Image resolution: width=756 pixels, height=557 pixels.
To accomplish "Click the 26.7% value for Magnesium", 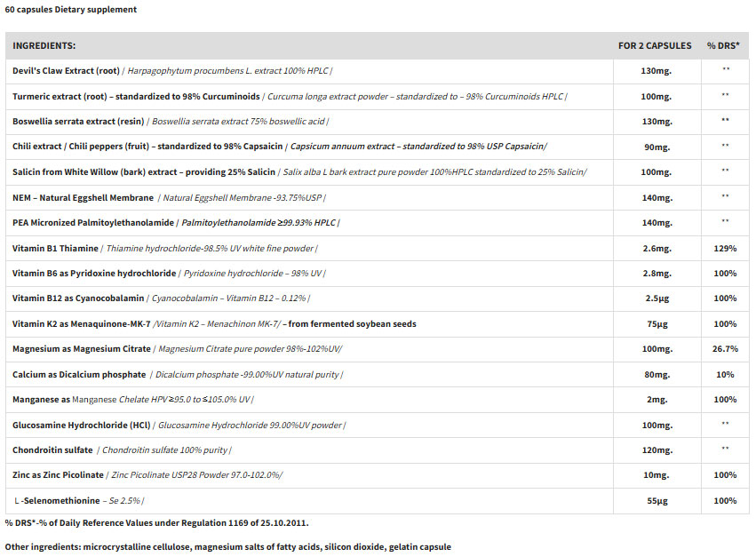I will click(724, 349).
